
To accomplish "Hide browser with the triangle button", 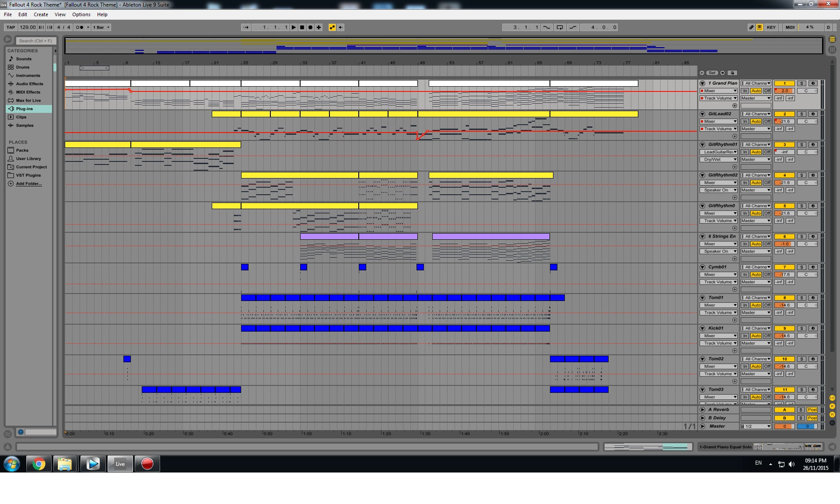I will click(x=8, y=39).
